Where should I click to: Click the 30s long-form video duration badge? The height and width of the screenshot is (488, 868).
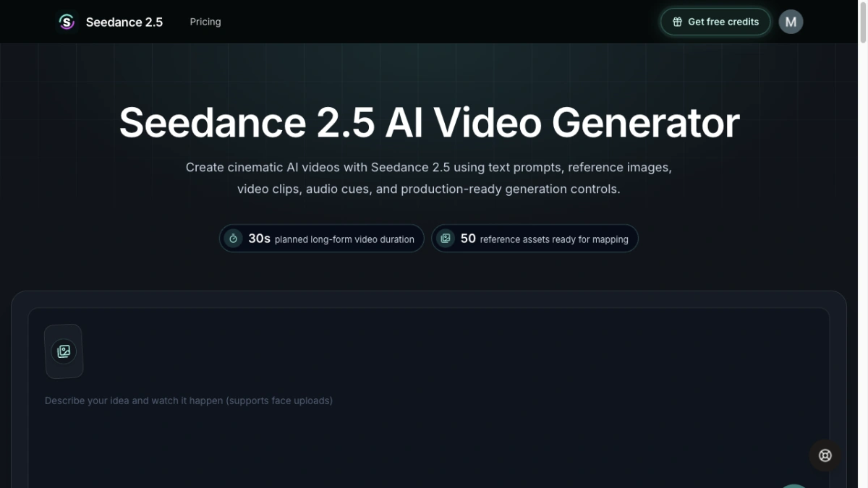tap(322, 239)
